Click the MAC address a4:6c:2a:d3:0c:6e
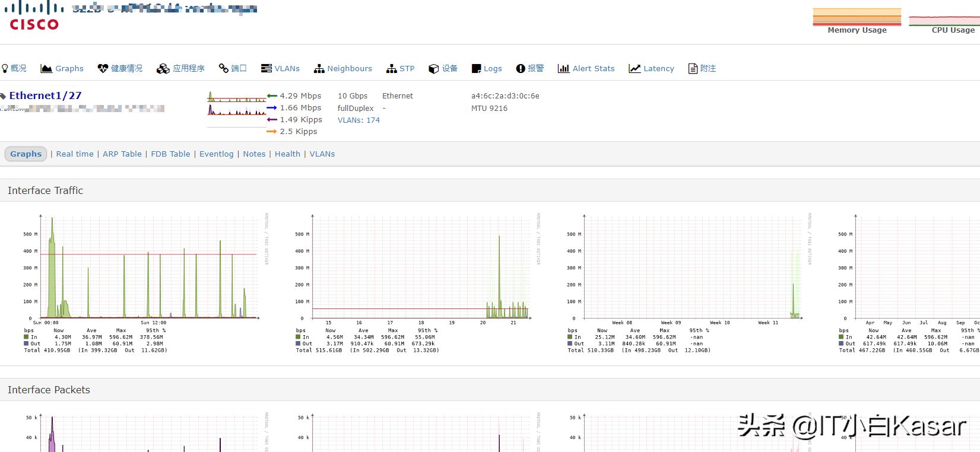Image resolution: width=980 pixels, height=452 pixels. 505,96
